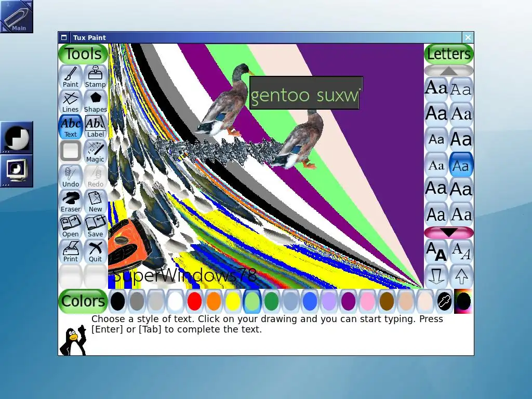Image resolution: width=532 pixels, height=399 pixels.
Task: Click the blank tool button beside Magic
Action: (71, 152)
